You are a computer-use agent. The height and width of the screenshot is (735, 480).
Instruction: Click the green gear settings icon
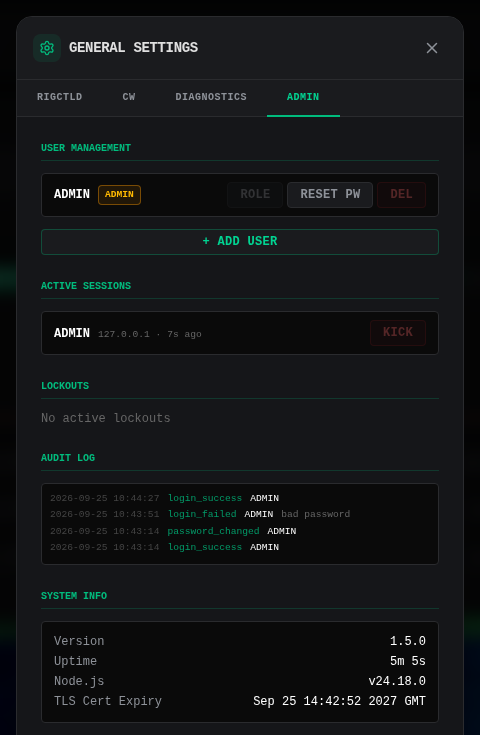(47, 48)
